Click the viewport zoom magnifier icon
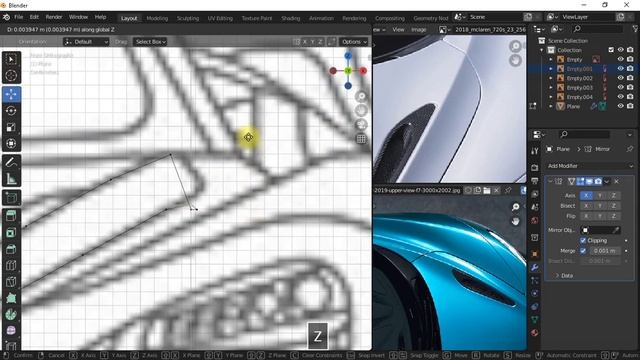This screenshot has width=640, height=360. point(361,96)
